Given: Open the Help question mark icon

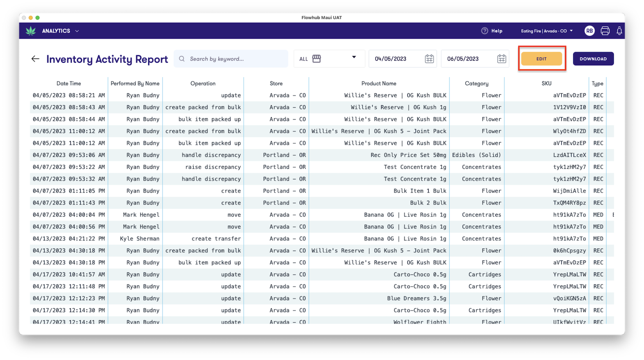Looking at the screenshot, I should [485, 31].
